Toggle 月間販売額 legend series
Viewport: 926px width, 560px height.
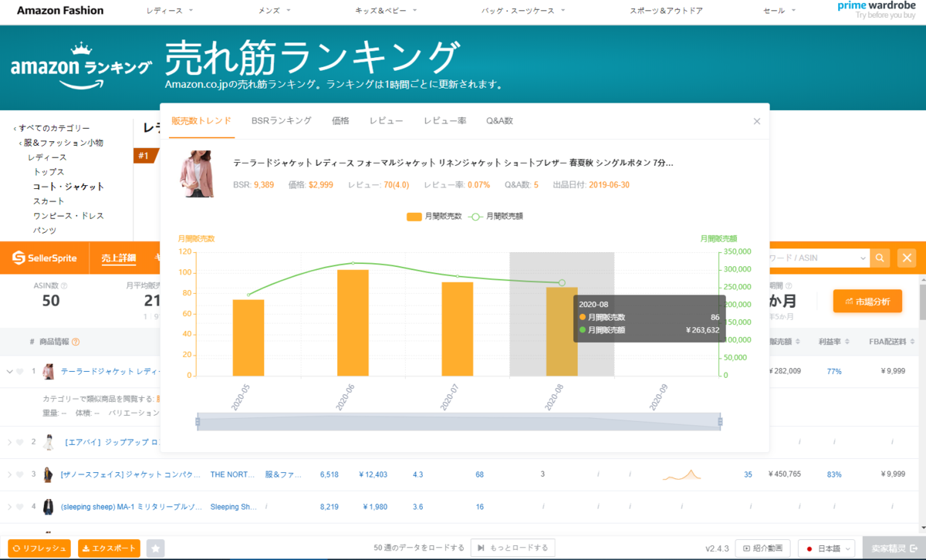pyautogui.click(x=496, y=217)
